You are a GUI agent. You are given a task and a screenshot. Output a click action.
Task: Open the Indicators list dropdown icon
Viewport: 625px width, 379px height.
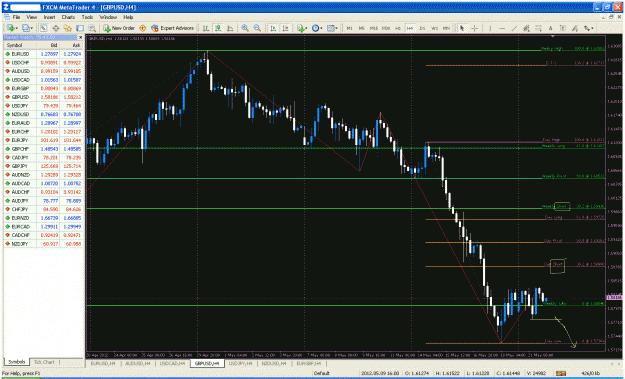[x=301, y=28]
